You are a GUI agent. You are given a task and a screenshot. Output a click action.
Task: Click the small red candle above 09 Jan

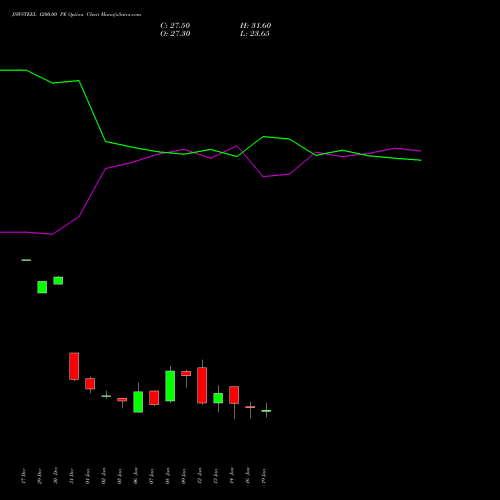coord(186,373)
